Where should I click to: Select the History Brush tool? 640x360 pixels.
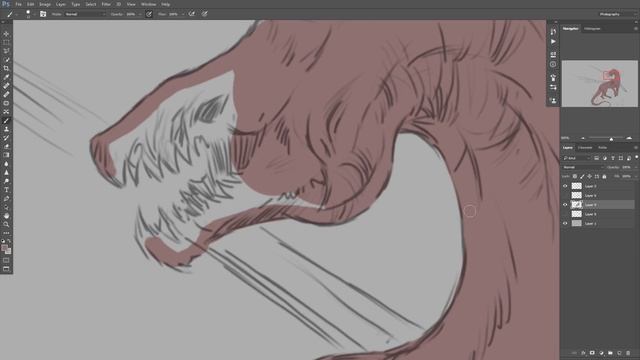[x=6, y=138]
